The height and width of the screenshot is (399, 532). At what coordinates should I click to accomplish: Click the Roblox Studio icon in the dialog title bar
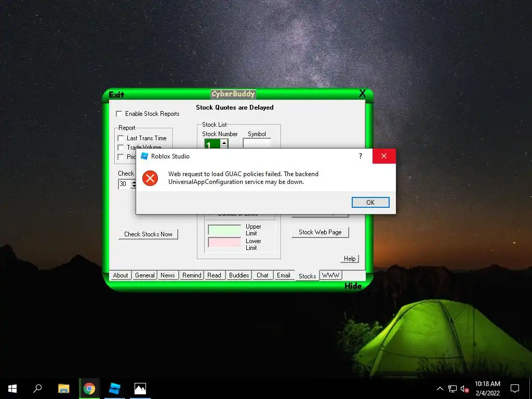(x=144, y=156)
